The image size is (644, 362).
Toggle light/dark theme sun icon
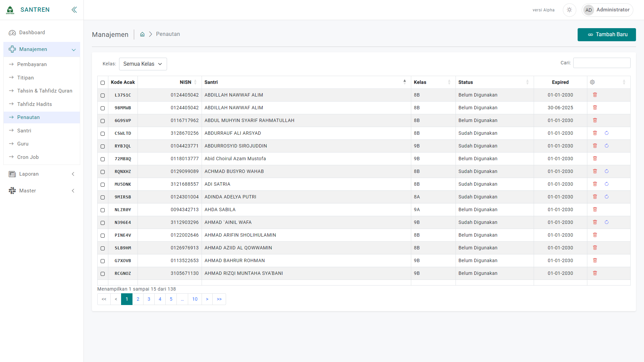[569, 10]
